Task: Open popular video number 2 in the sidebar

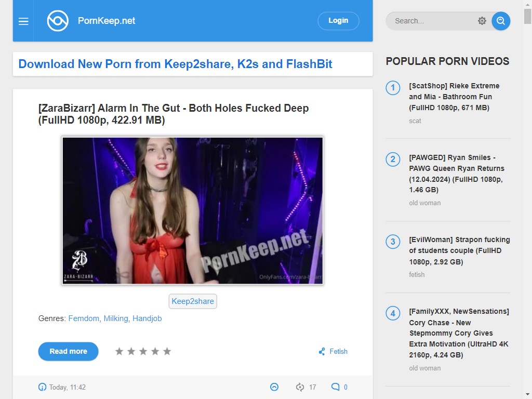Action: [x=456, y=174]
